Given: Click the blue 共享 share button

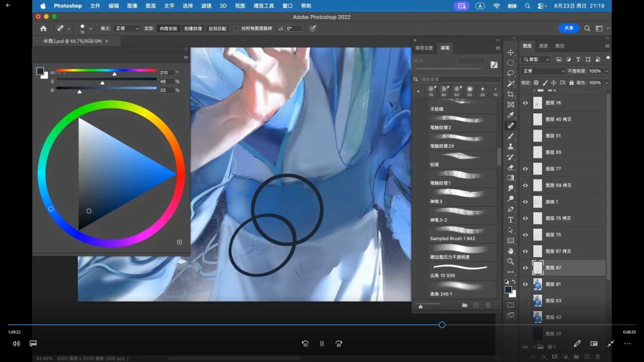Looking at the screenshot, I should pos(569,28).
